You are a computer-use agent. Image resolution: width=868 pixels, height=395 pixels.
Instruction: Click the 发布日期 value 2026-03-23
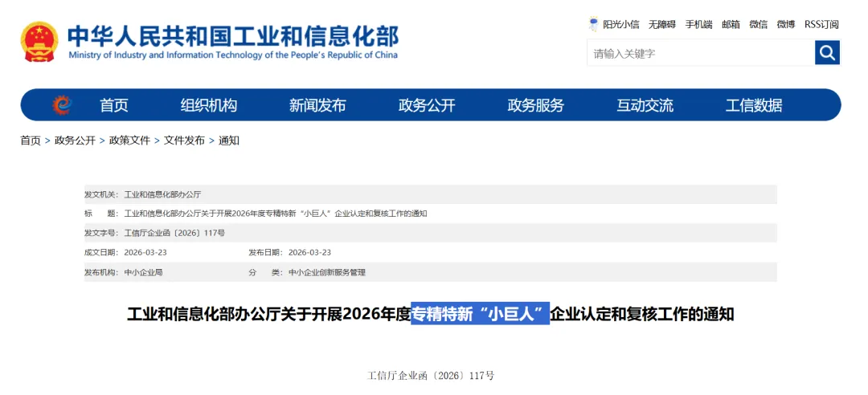tap(310, 252)
